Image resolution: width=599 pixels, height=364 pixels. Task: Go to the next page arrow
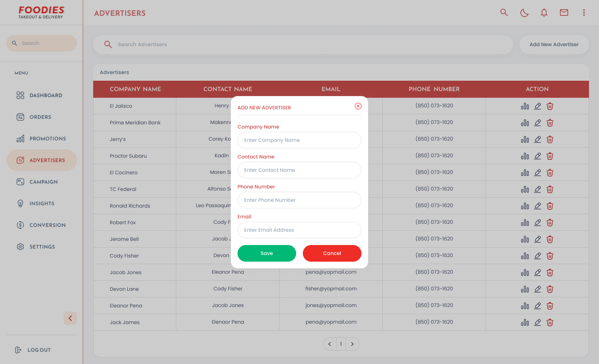point(352,344)
